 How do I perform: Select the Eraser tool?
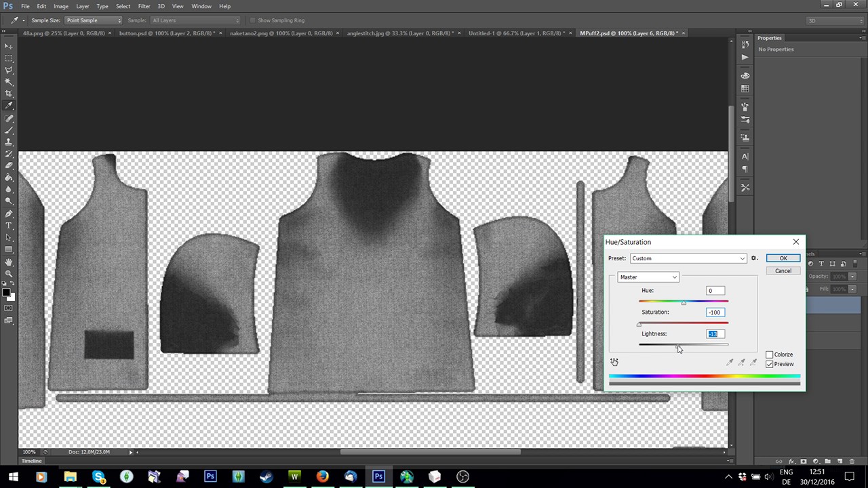(x=9, y=166)
